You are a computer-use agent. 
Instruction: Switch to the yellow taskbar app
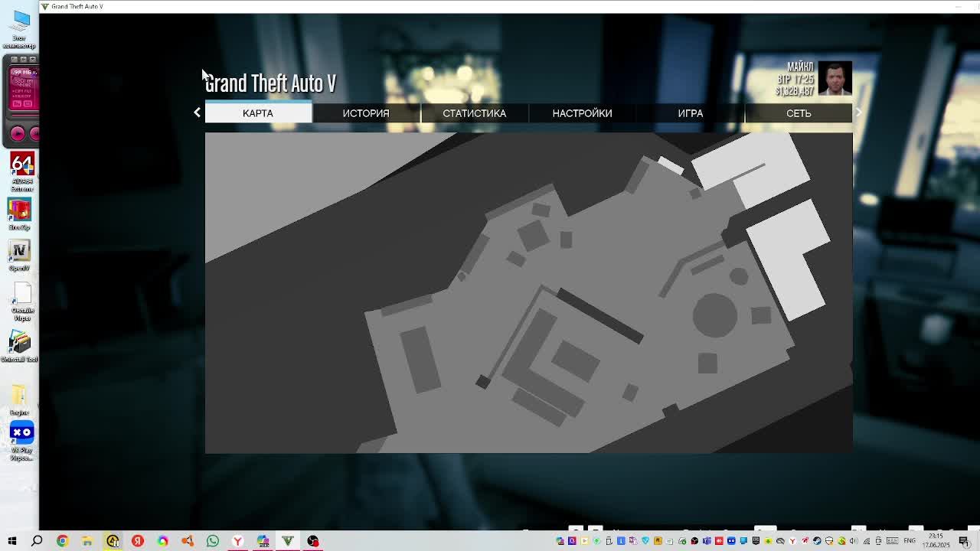point(113,541)
